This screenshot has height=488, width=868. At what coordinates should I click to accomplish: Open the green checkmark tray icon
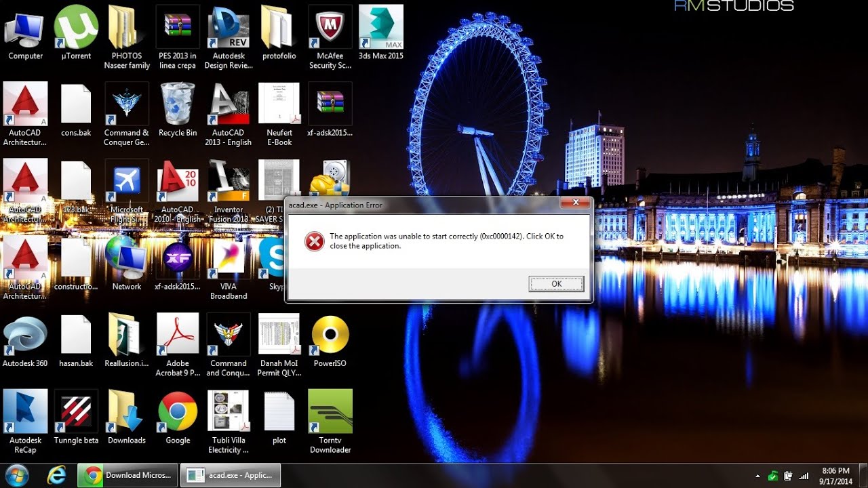(x=773, y=476)
